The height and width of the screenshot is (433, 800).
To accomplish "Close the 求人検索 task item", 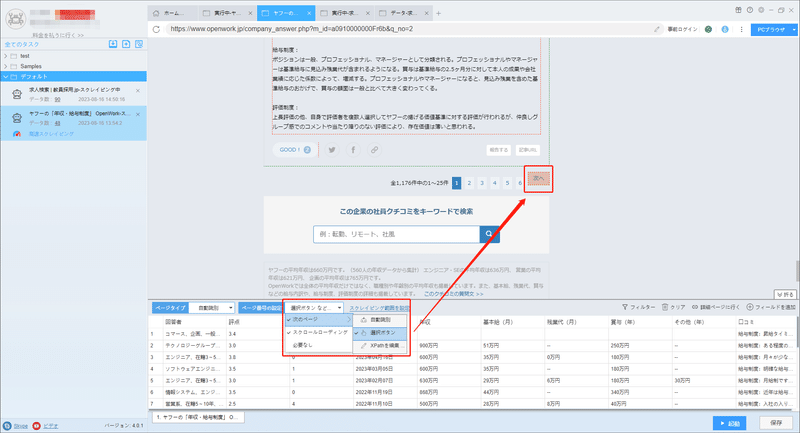I will point(138,91).
